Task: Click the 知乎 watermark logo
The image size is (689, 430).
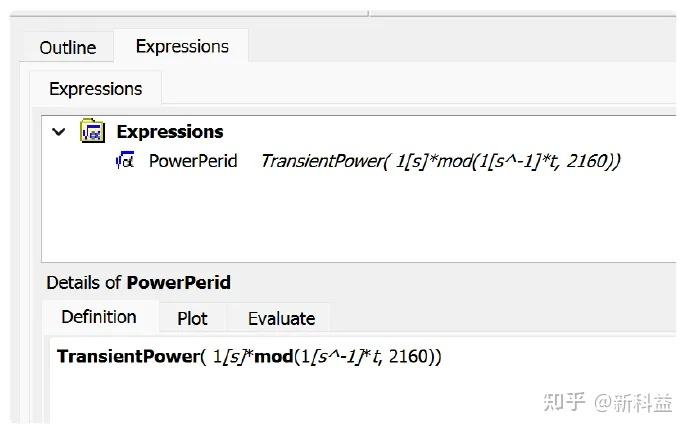Action: click(563, 402)
